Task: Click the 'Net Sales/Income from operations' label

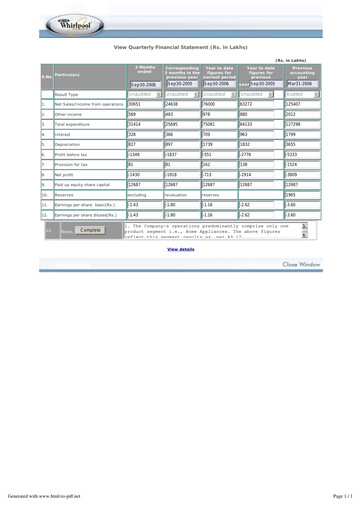Action: [89, 104]
